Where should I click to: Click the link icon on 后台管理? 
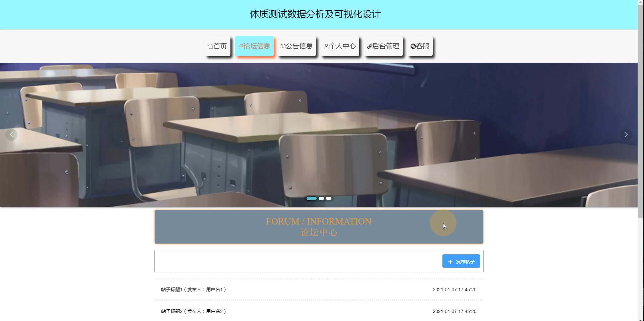[x=370, y=46]
